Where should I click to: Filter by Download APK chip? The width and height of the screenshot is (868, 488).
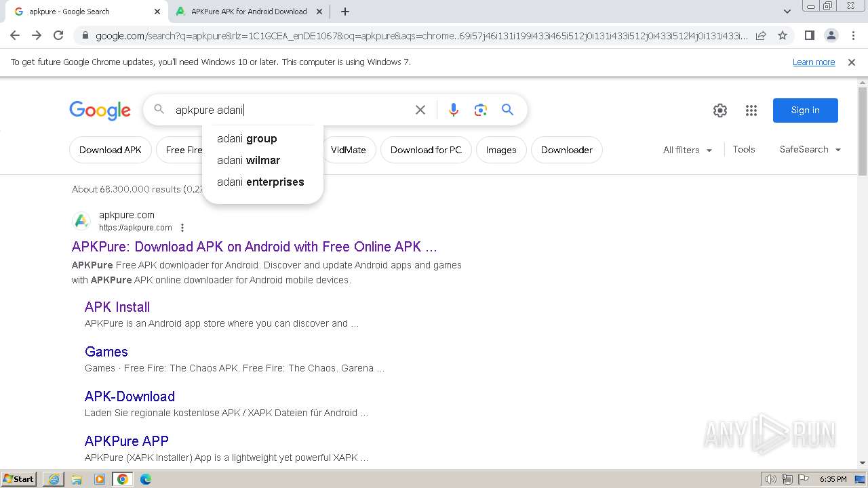(x=111, y=150)
